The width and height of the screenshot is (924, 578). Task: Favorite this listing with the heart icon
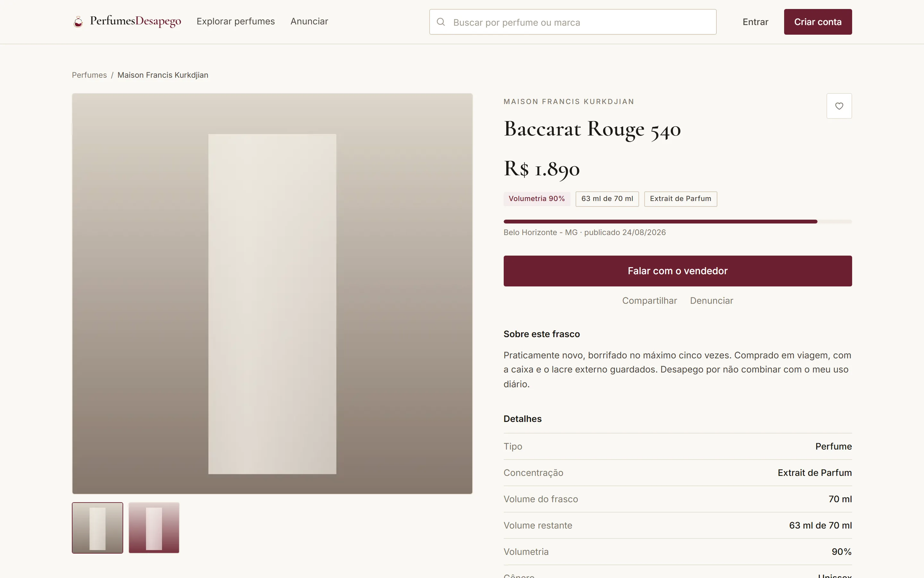coord(839,106)
